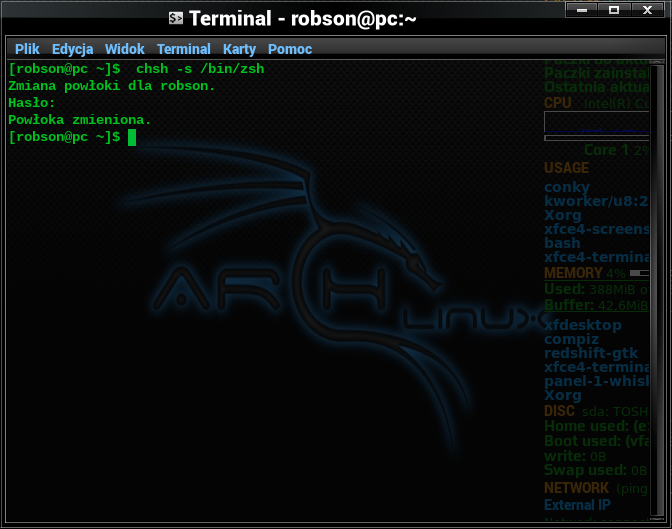The width and height of the screenshot is (672, 529).
Task: Maximize the Terminal window
Action: coord(614,10)
